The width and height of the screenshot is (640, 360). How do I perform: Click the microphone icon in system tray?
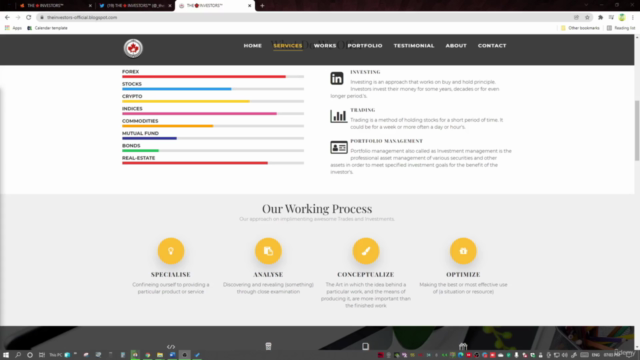[x=516, y=355]
